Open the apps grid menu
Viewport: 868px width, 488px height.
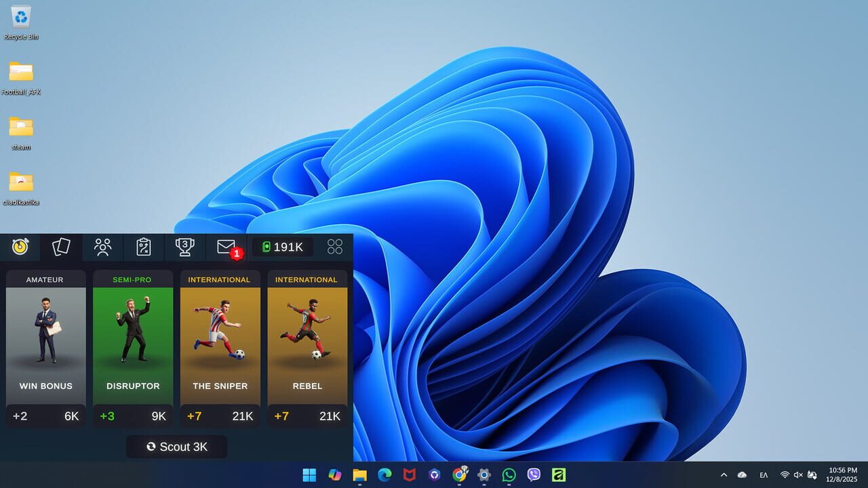click(x=334, y=247)
